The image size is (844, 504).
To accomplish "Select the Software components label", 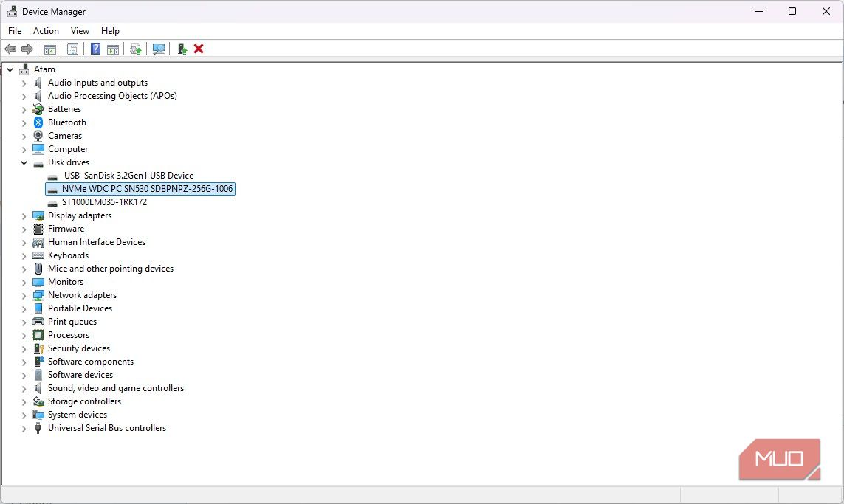I will [90, 362].
